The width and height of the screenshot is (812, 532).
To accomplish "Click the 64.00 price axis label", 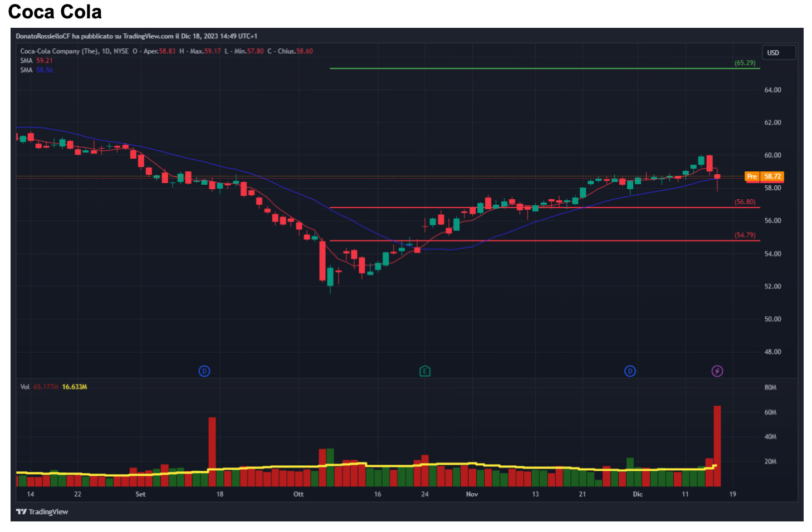I will pos(772,90).
